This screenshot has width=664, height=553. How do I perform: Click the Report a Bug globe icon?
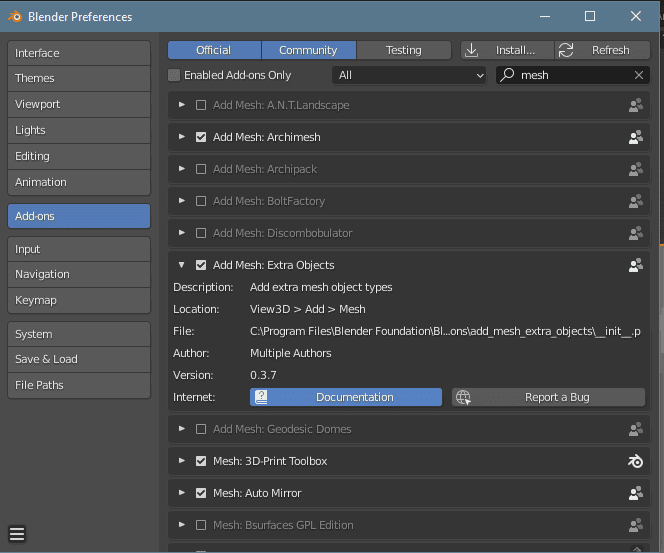463,397
